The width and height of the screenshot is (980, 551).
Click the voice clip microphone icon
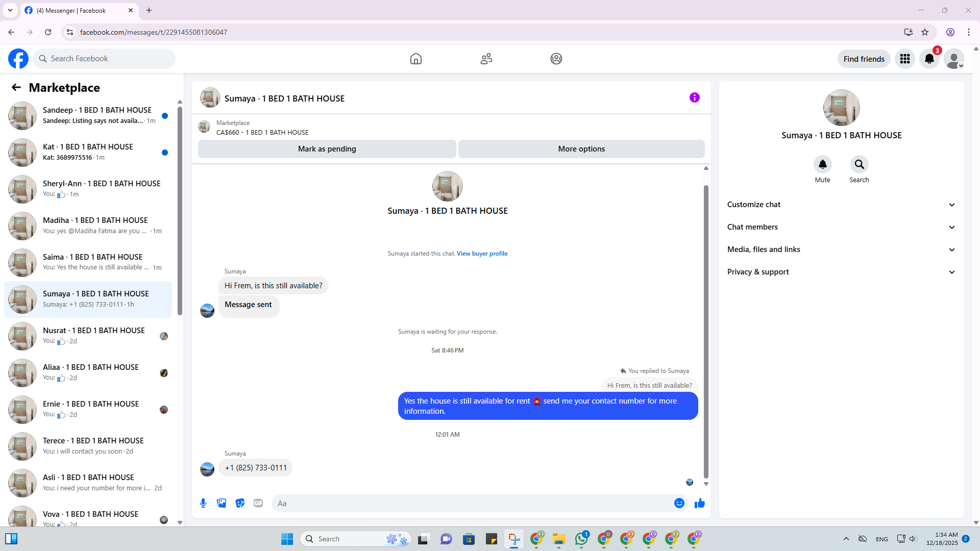point(203,503)
